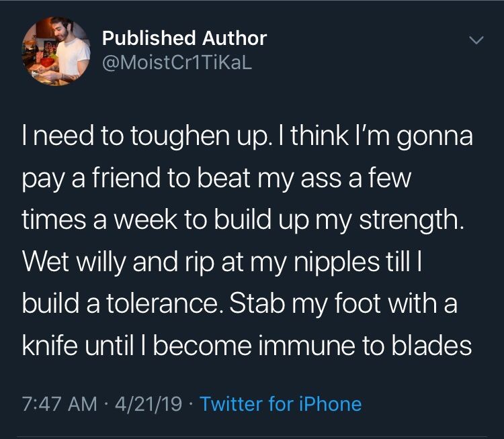Select the word 'tolerance' in the tweet
The image size is (504, 439).
(x=162, y=303)
